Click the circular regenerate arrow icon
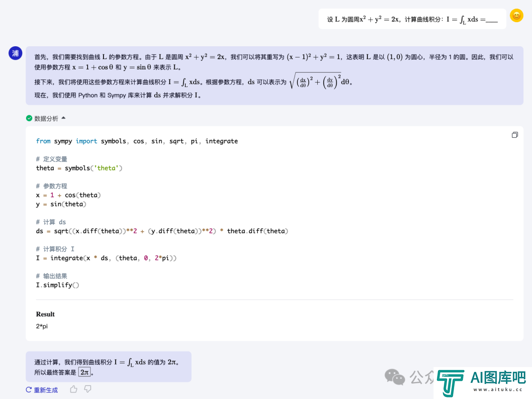Image resolution: width=532 pixels, height=399 pixels. point(29,390)
